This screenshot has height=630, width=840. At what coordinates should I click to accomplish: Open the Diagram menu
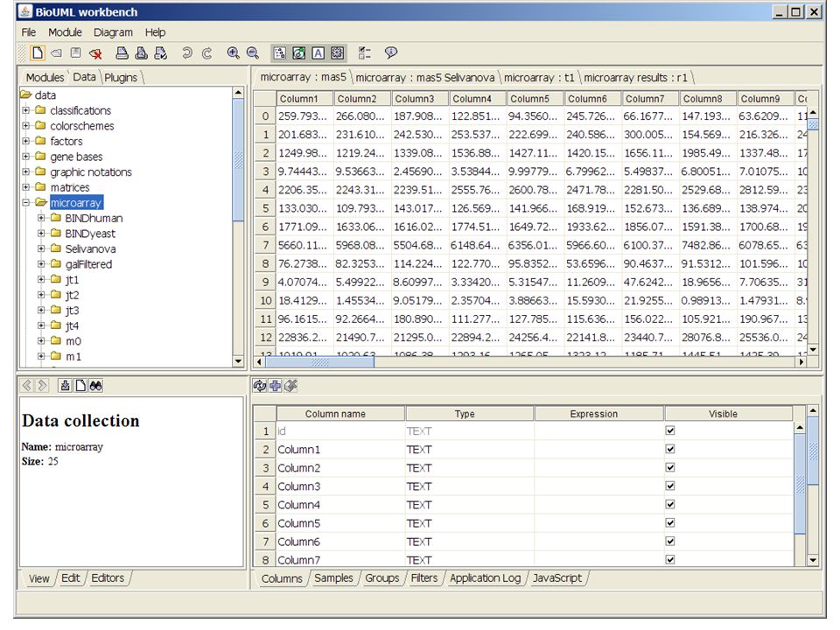pyautogui.click(x=113, y=32)
